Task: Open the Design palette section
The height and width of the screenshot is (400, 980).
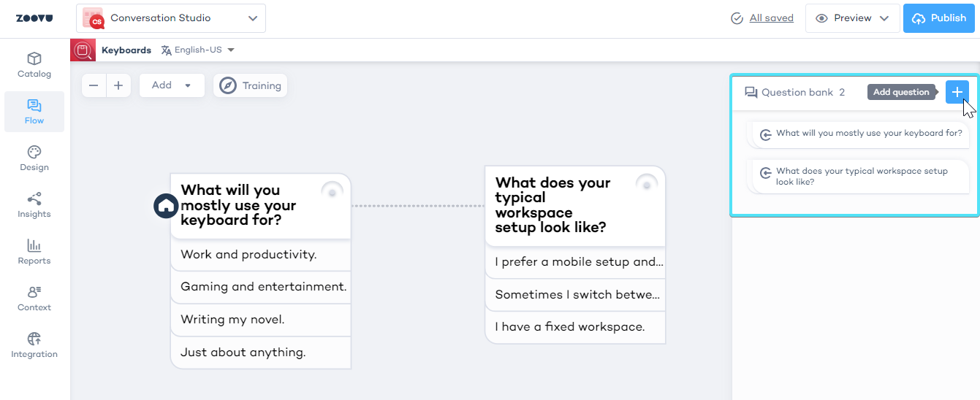Action: click(x=34, y=158)
